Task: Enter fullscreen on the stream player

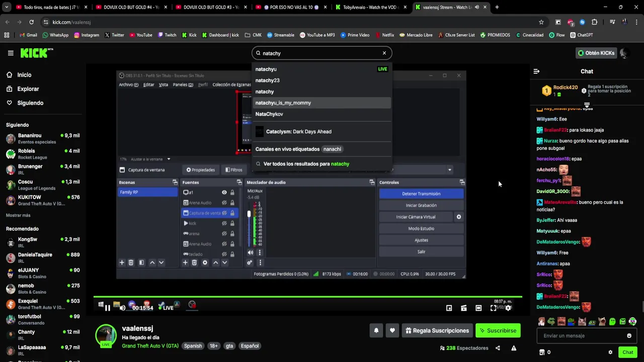Action: pos(493,308)
